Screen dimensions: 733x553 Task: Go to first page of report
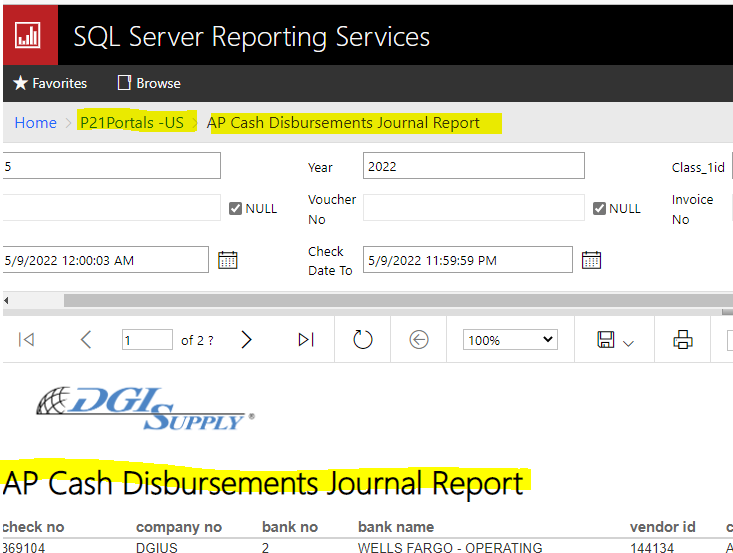point(27,340)
